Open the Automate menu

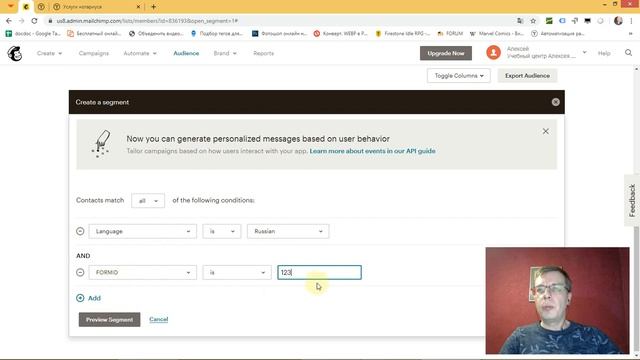[140, 53]
